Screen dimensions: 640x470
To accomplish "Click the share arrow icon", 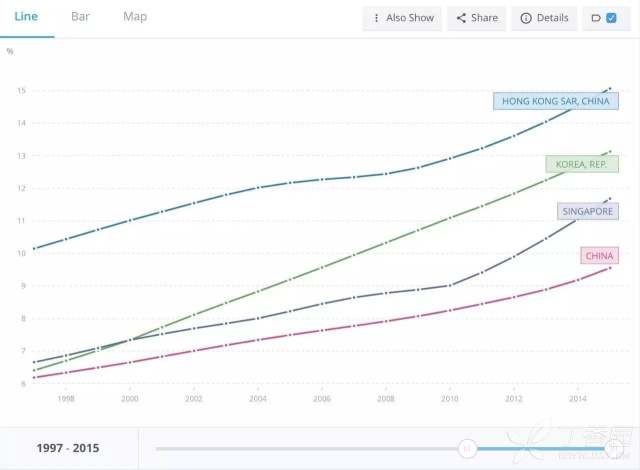I will pos(461,18).
